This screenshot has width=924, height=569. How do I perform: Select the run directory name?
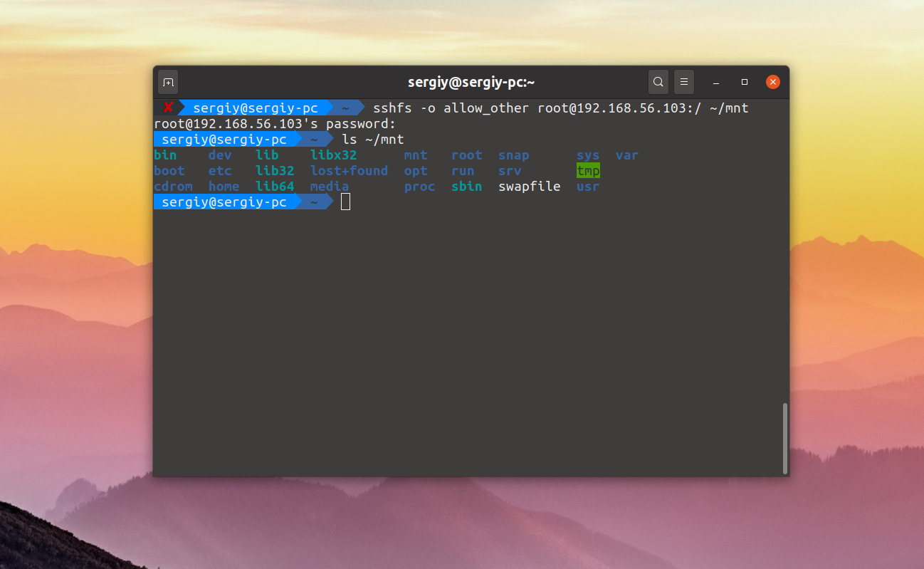point(463,171)
